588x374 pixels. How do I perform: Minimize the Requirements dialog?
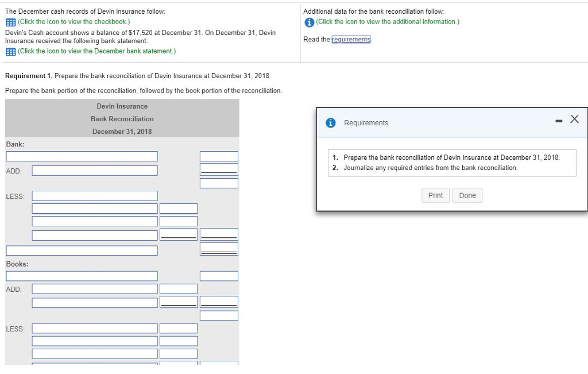(558, 119)
